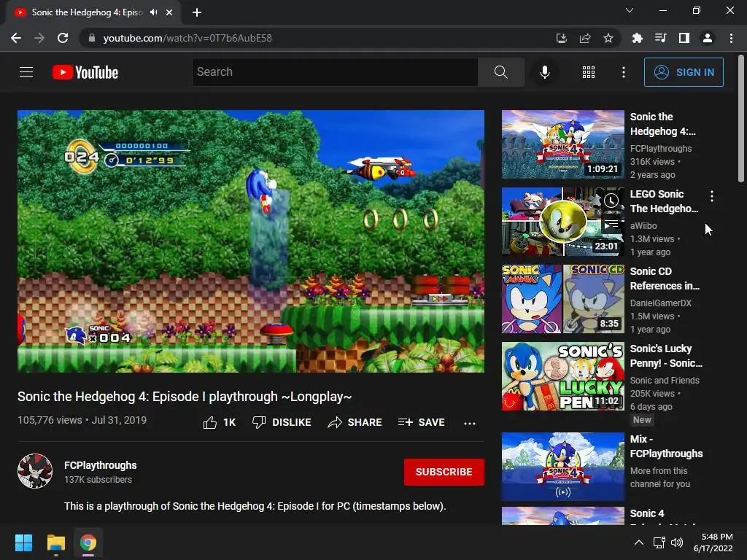Click Chrome in the taskbar
Image resolution: width=747 pixels, height=560 pixels.
tap(88, 542)
